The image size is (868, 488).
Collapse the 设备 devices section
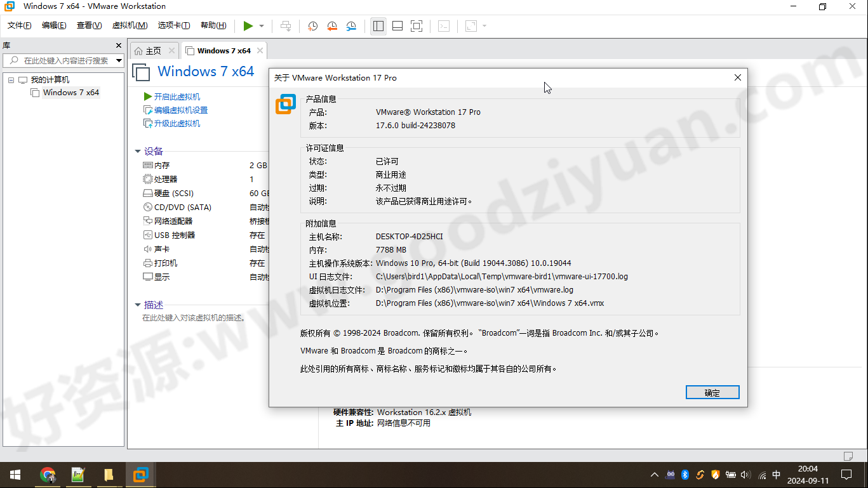click(x=137, y=151)
